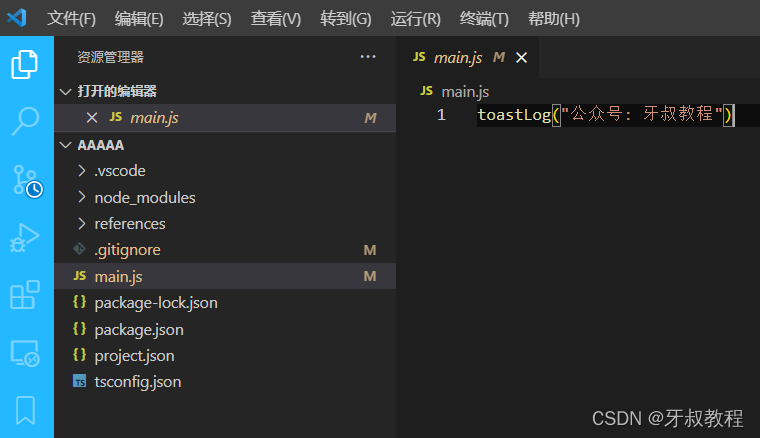
Task: Open the 运行(R) menu
Action: [416, 19]
